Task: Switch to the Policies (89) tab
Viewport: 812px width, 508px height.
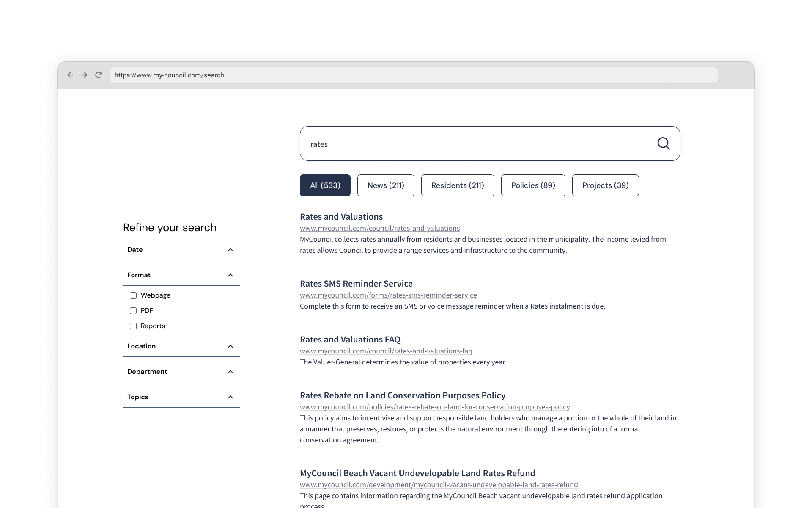Action: 533,185
